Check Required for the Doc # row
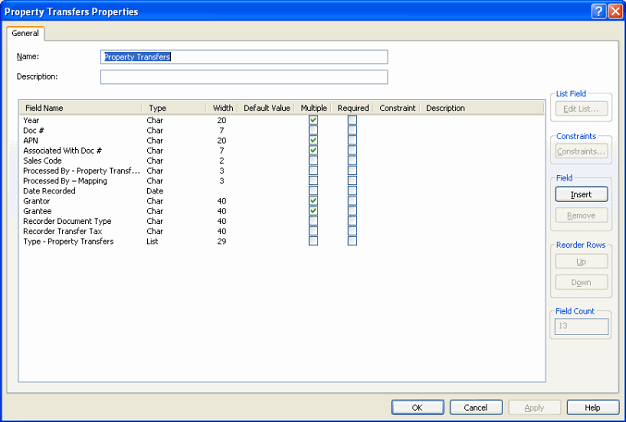Viewport: 626px width, 422px height. click(x=352, y=130)
